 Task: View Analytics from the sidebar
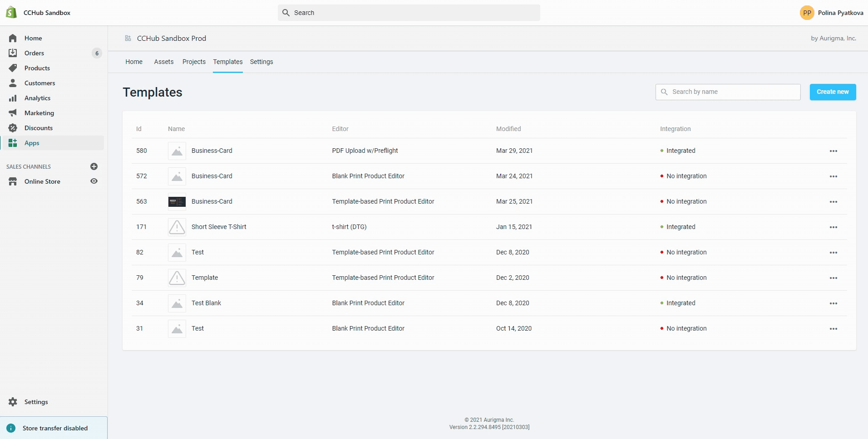point(37,98)
